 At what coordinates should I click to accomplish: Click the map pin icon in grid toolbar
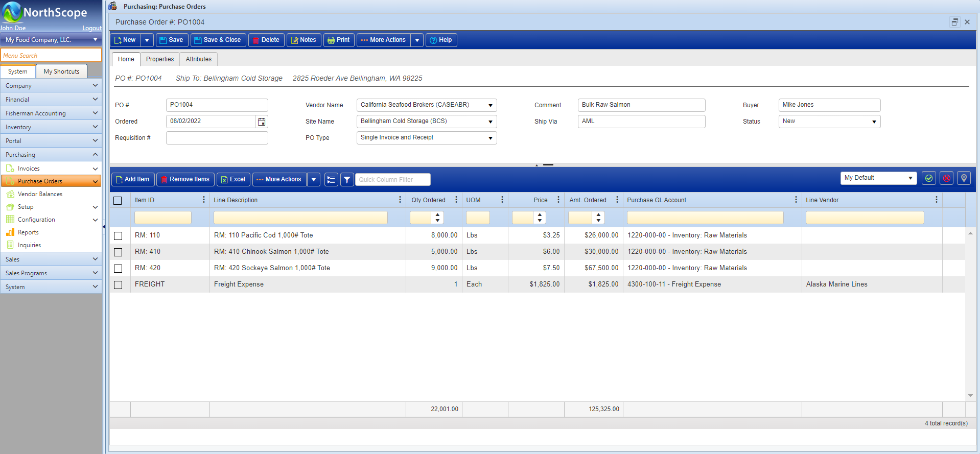964,178
